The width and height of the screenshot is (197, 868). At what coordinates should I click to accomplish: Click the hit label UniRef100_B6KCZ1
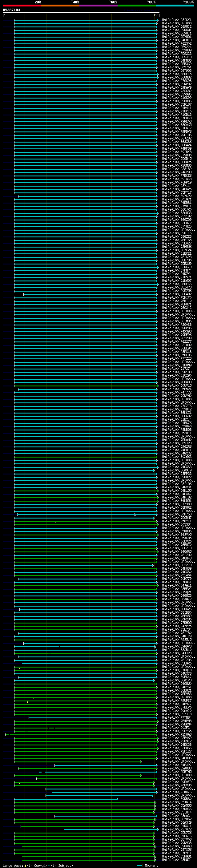pos(177,413)
